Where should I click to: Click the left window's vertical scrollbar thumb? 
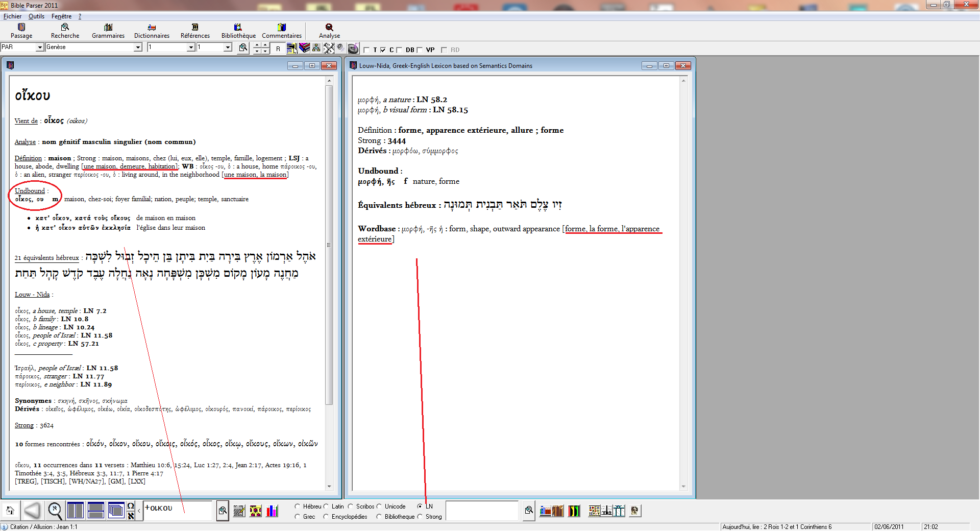click(329, 245)
